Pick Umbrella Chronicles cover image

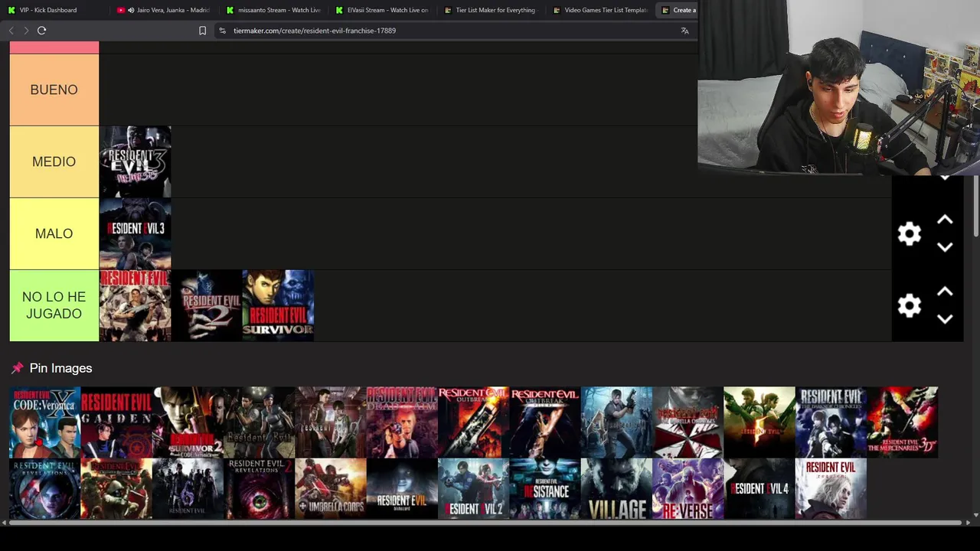click(x=688, y=422)
